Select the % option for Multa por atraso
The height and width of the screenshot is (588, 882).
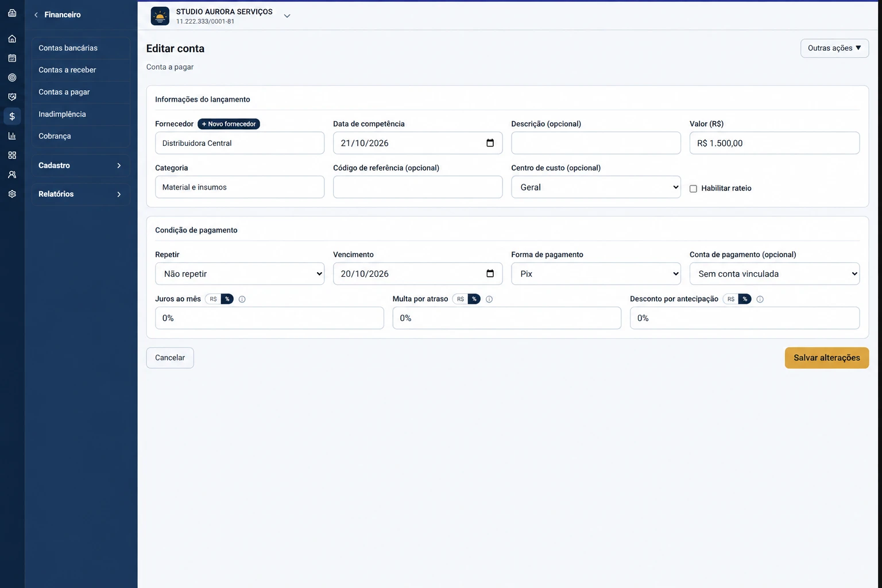pyautogui.click(x=474, y=299)
